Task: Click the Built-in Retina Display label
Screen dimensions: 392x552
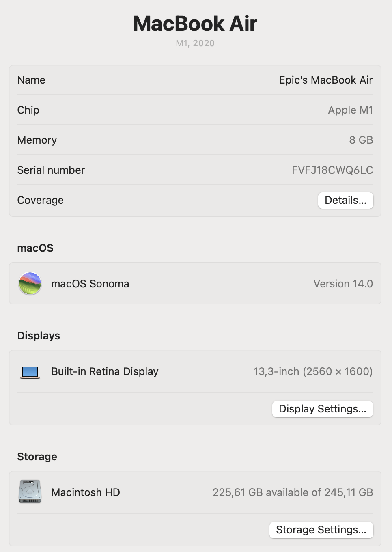Action: (x=105, y=371)
